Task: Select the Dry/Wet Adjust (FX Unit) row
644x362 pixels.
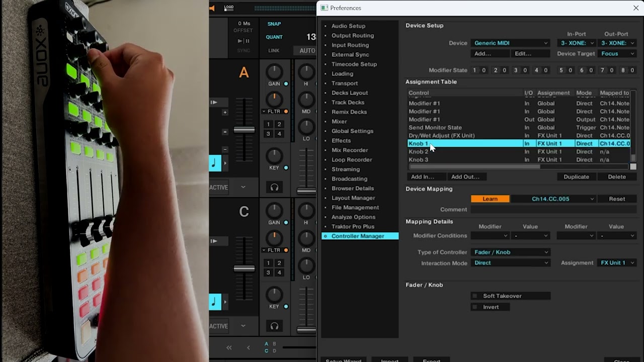Action: pyautogui.click(x=519, y=135)
